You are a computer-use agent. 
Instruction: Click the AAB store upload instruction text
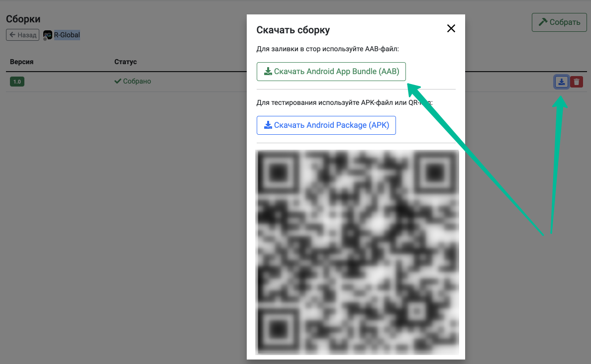[327, 49]
